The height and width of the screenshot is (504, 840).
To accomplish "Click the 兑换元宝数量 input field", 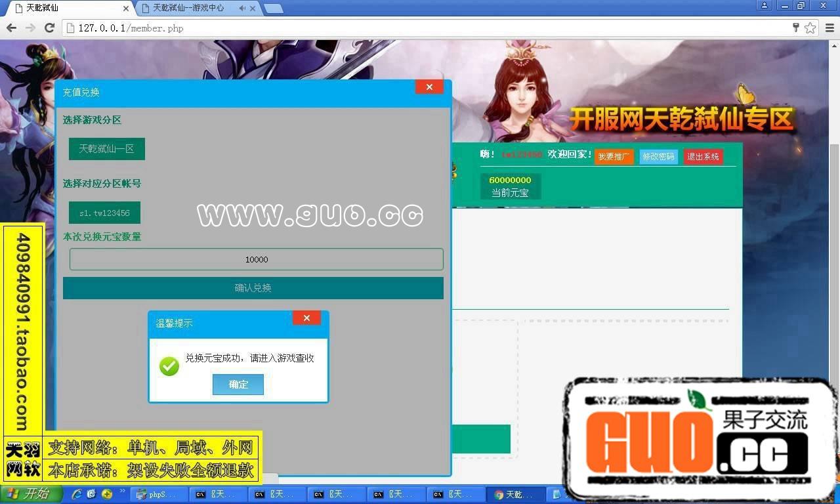I will click(x=256, y=259).
